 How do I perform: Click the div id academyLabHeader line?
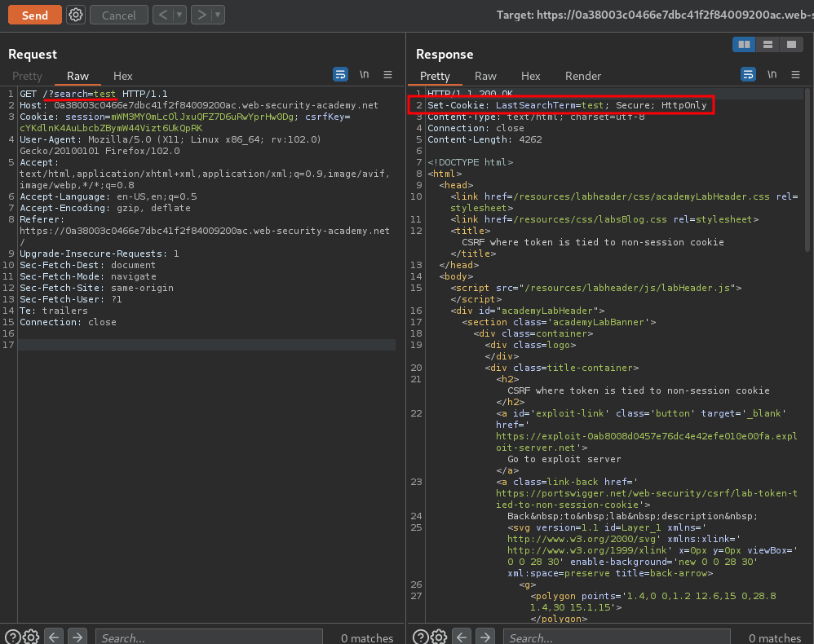click(528, 311)
